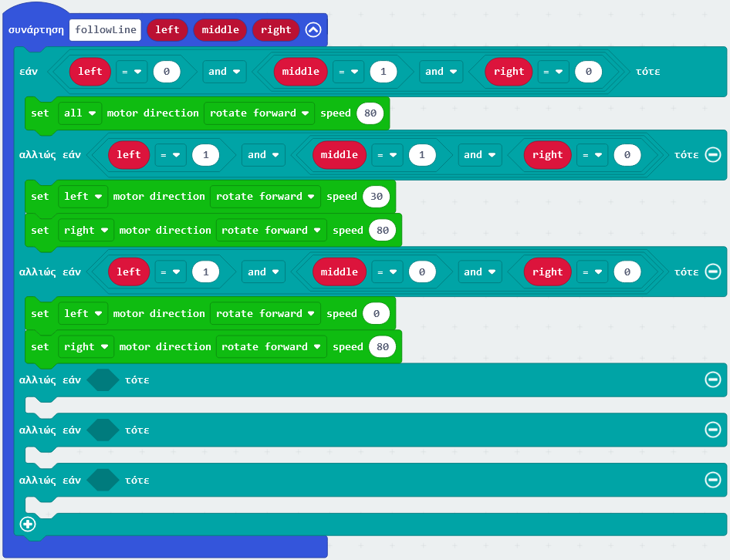Remove the left=1 middle=0 branch minus icon
The width and height of the screenshot is (730, 560).
pos(713,272)
